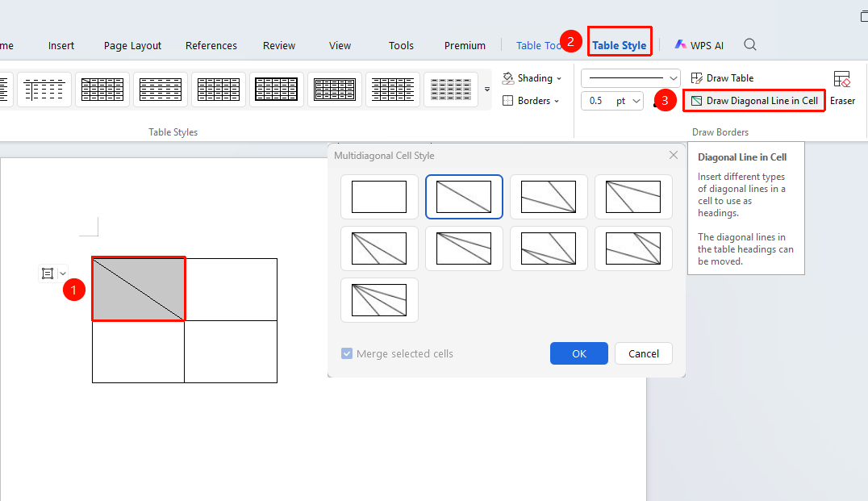Click Draw Diagonal Line in Cell

coord(754,101)
